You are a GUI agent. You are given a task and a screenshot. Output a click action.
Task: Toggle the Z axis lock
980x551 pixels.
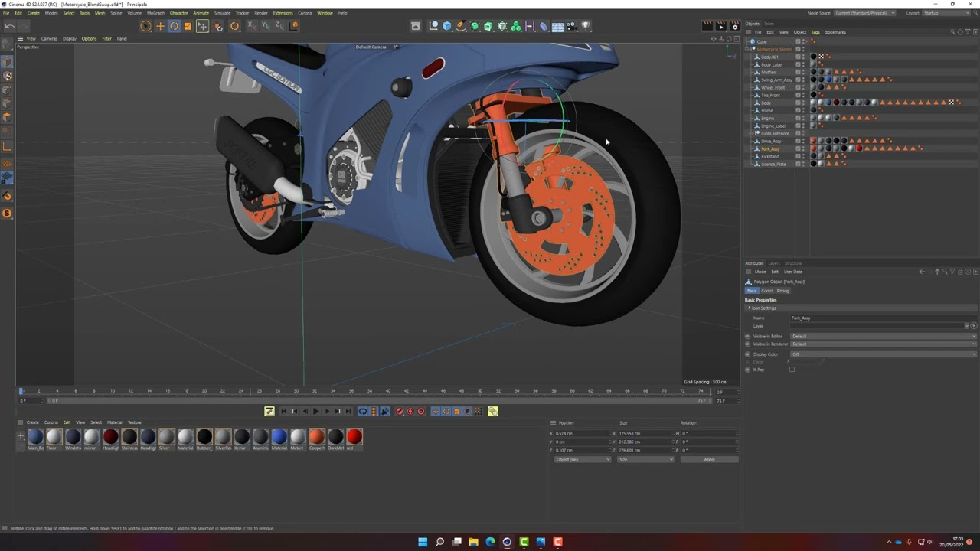tap(279, 26)
